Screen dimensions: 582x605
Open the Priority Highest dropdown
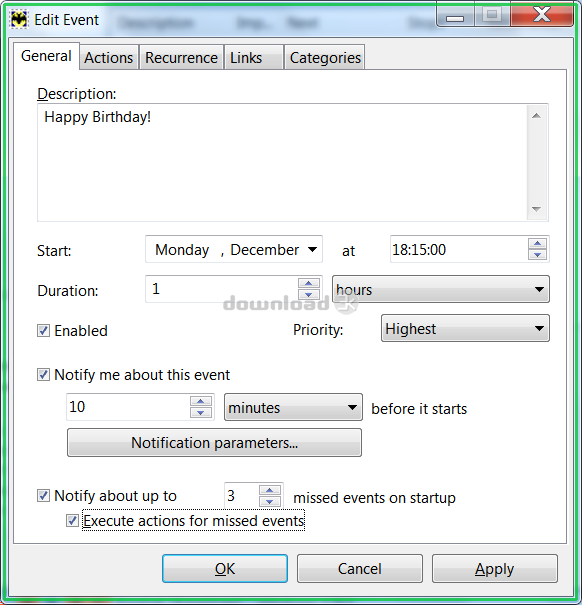click(465, 328)
